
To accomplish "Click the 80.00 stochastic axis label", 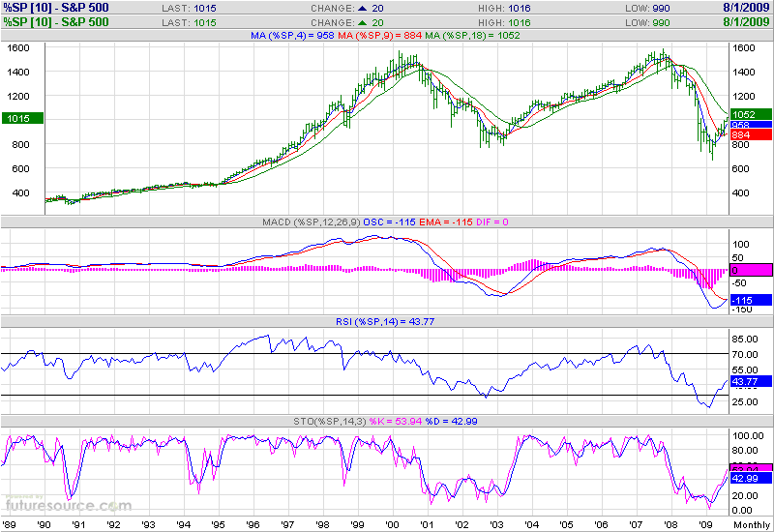I will click(x=745, y=450).
